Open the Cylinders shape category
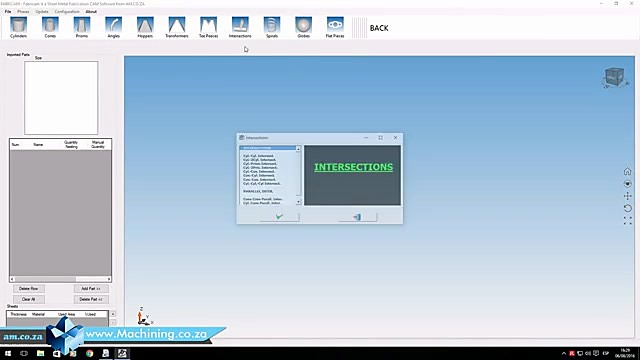This screenshot has height=360, width=640. [18, 27]
